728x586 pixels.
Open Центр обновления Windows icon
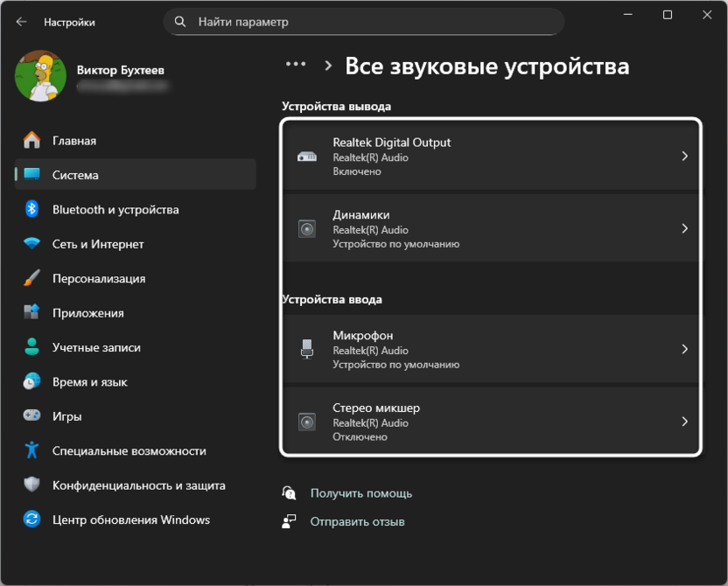click(32, 519)
